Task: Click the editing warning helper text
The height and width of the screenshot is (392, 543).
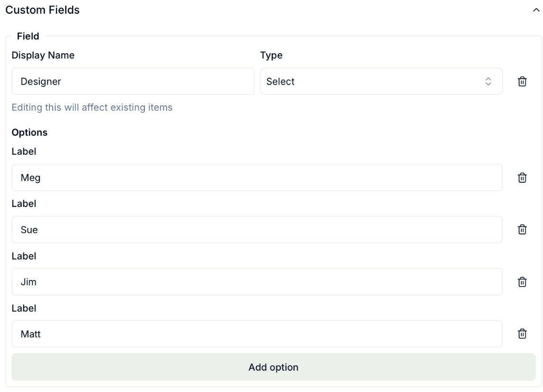Action: (92, 107)
